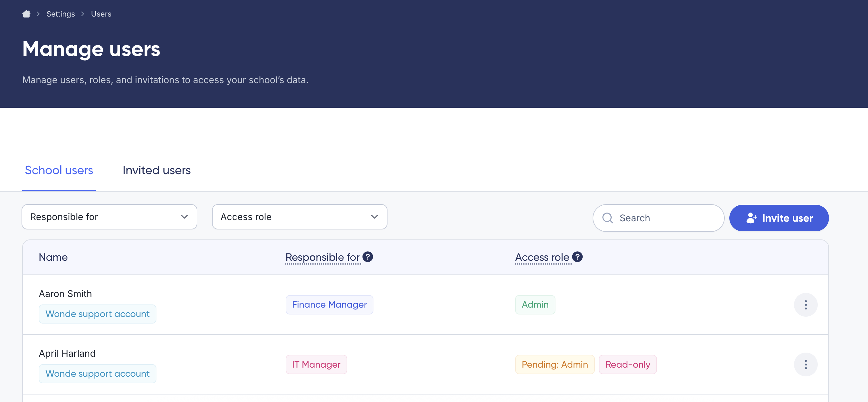
Task: Open April Harland's three-dot actions menu
Action: (805, 364)
